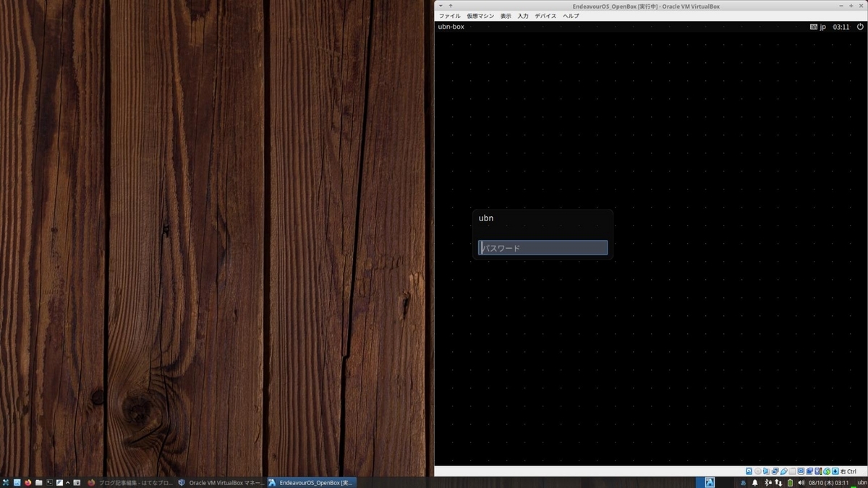Click the ubn-box hostname label in guest panel
The image size is (868, 488).
point(451,27)
